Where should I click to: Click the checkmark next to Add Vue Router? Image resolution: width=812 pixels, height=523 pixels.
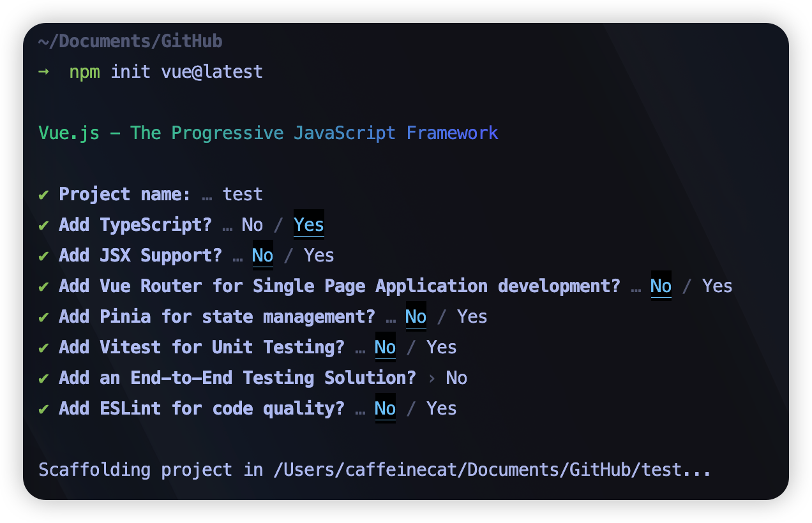[x=43, y=286]
